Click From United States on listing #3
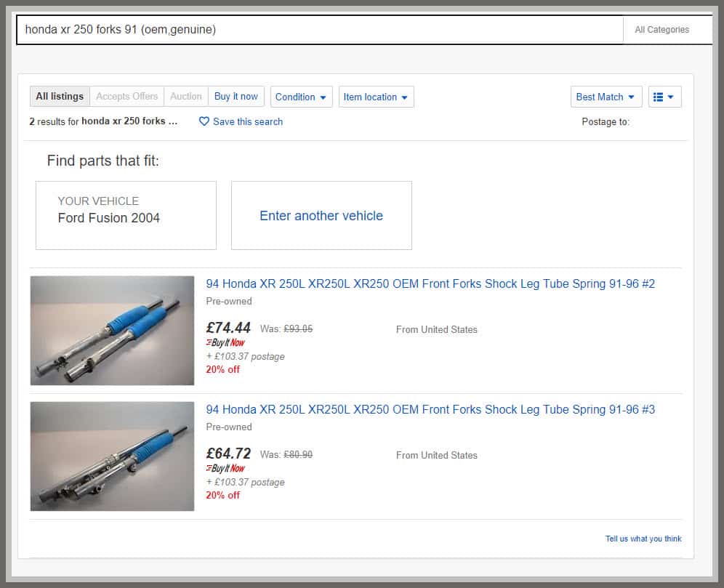This screenshot has height=588, width=724. tap(436, 455)
